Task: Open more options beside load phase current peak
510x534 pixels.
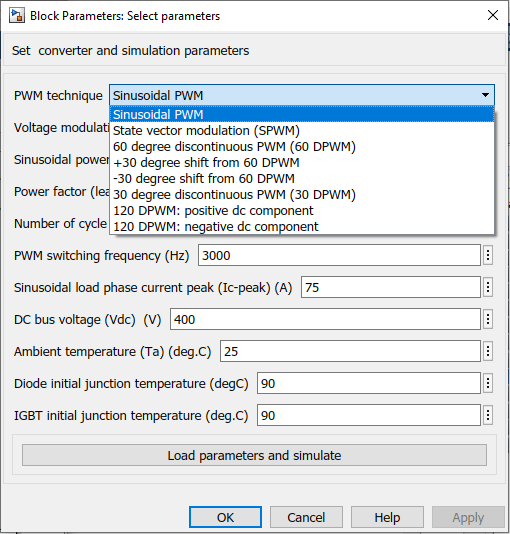Action: pyautogui.click(x=488, y=287)
